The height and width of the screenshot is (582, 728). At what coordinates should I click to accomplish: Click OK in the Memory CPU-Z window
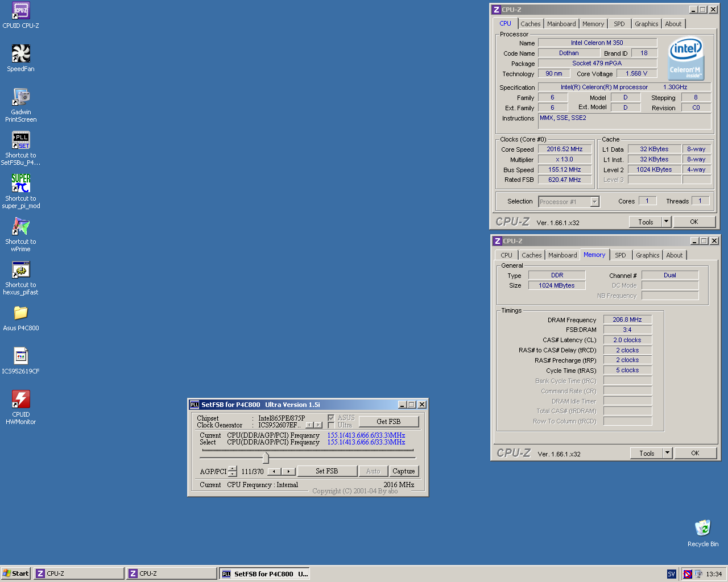pyautogui.click(x=695, y=454)
